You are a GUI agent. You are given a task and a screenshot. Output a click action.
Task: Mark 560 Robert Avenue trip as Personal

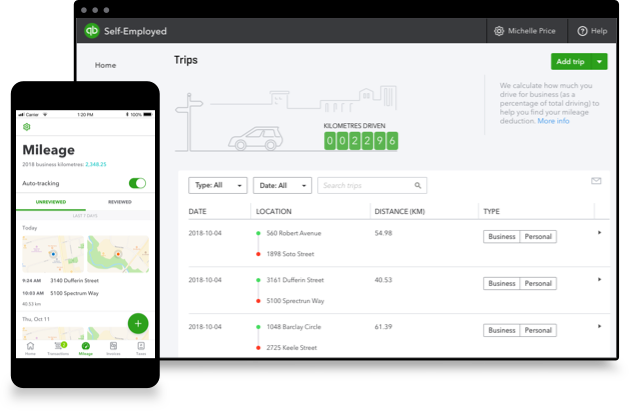[x=538, y=237]
